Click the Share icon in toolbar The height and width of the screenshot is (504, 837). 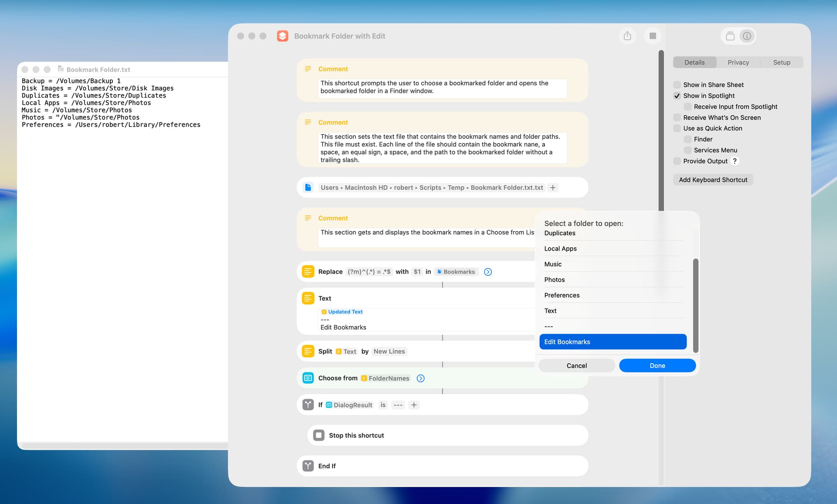tap(627, 36)
